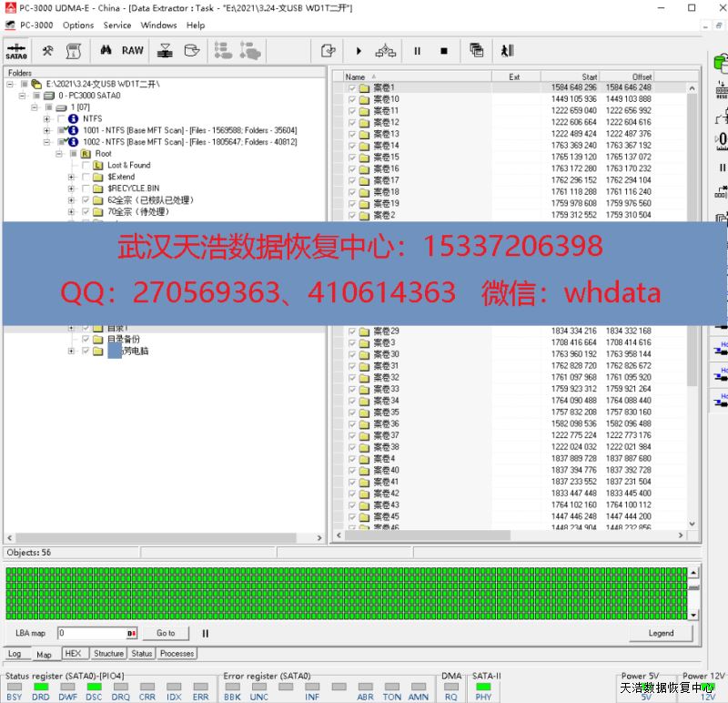Open the Service menu
The image size is (728, 703).
117,25
